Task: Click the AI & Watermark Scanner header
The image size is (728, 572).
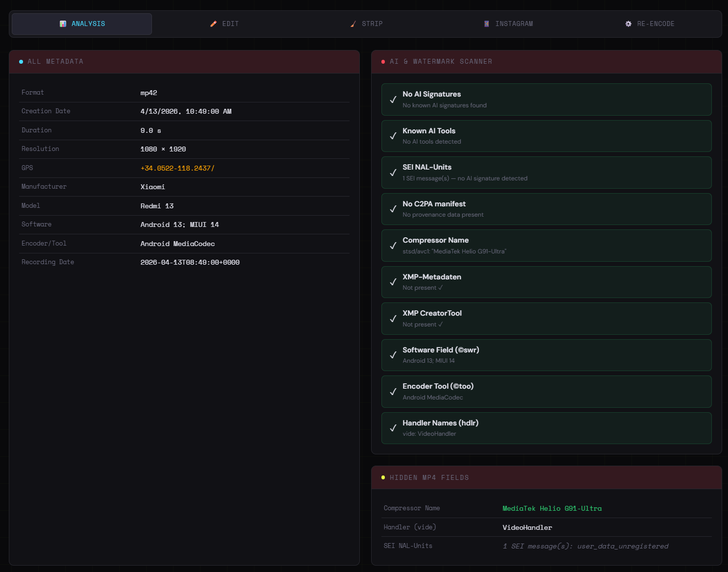Action: (x=547, y=62)
